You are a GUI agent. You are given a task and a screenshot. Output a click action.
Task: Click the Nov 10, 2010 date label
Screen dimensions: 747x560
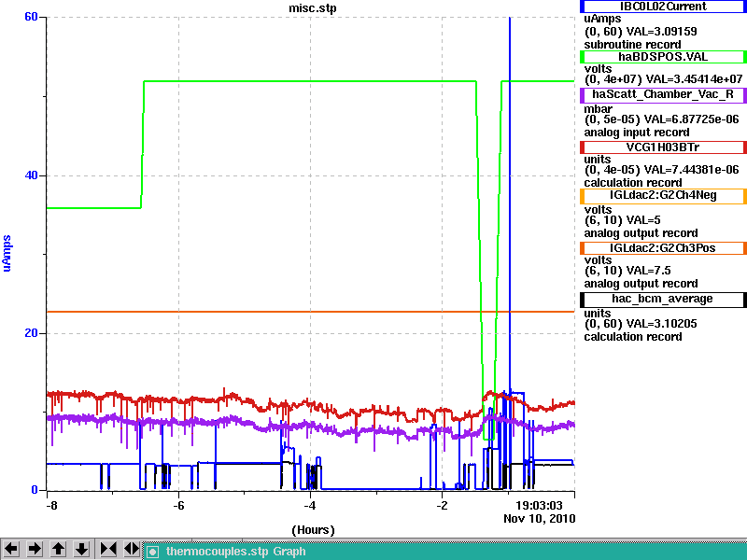540,519
